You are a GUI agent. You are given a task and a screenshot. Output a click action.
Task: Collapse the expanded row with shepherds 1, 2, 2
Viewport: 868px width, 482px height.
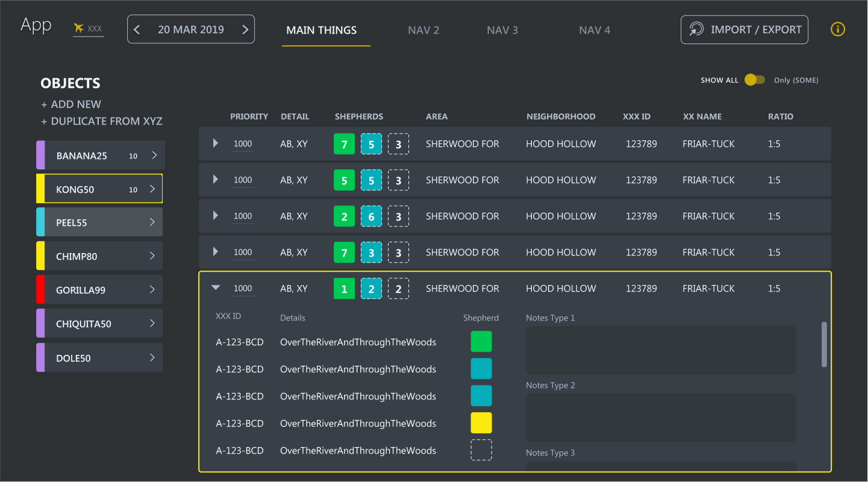pyautogui.click(x=216, y=288)
